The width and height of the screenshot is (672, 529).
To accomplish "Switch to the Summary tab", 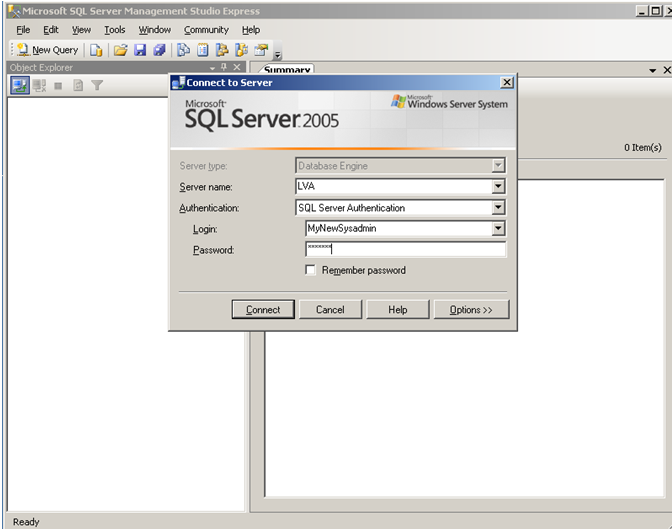I will pos(287,69).
